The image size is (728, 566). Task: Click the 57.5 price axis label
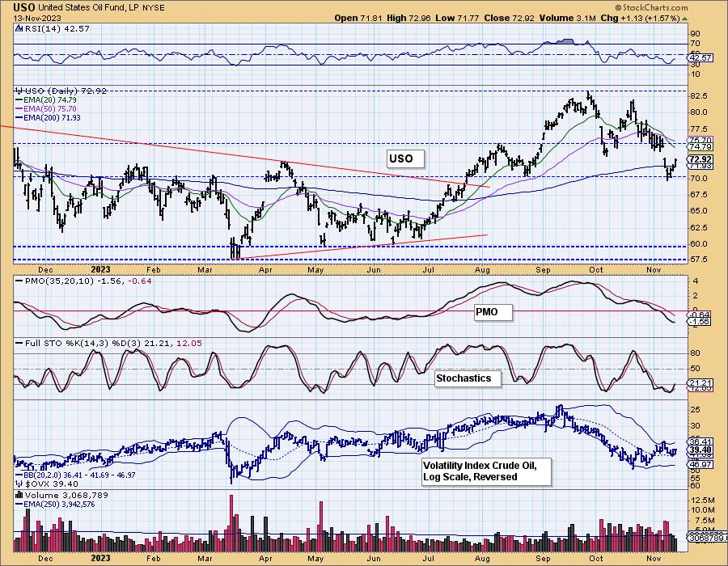click(x=699, y=260)
